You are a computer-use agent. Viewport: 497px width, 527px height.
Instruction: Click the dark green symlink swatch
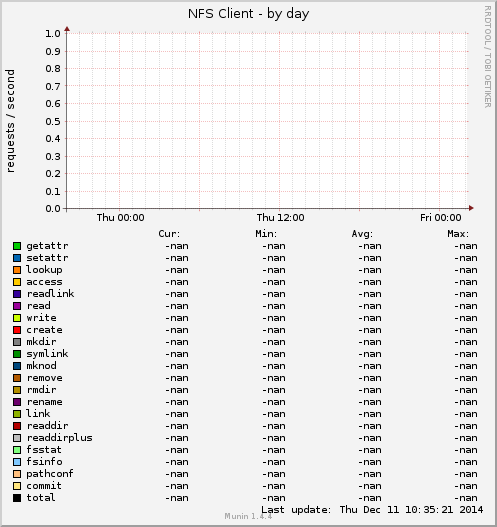click(17, 354)
